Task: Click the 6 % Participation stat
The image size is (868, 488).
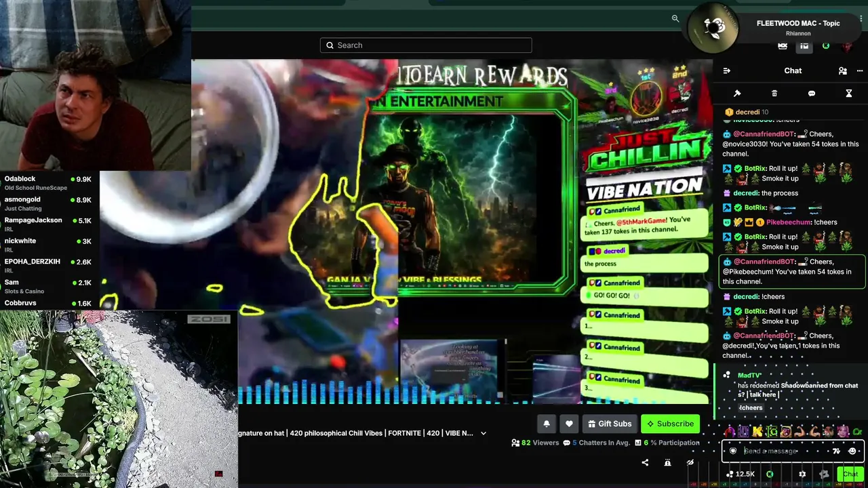Action: [667, 443]
